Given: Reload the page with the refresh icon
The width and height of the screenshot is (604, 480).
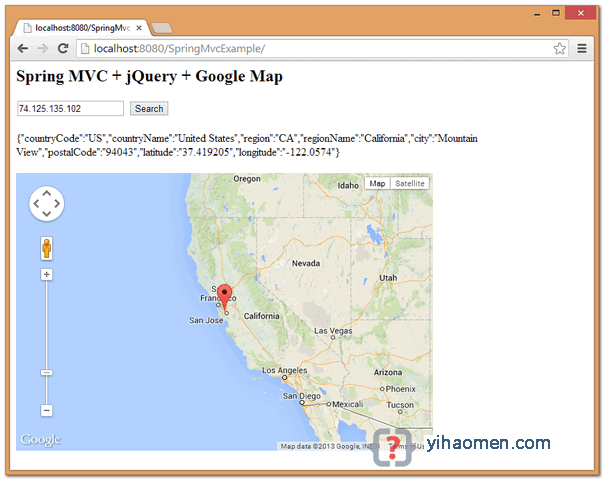Looking at the screenshot, I should click(63, 49).
